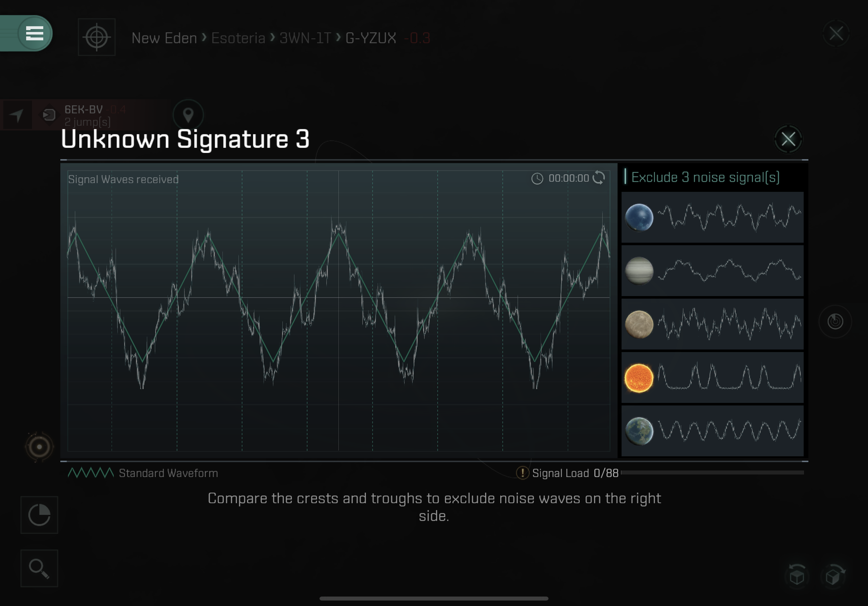868x606 pixels.
Task: Exclude the gray gas giant noise signal
Action: [712, 271]
